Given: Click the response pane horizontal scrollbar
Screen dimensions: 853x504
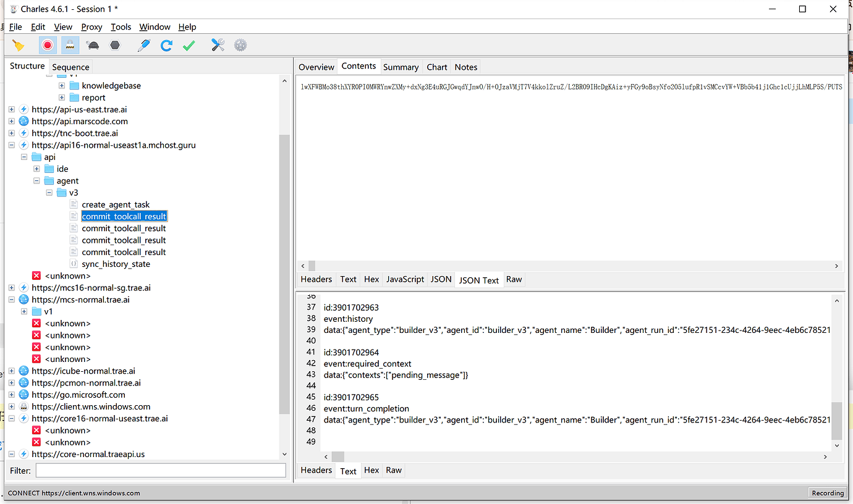Looking at the screenshot, I should click(x=337, y=456).
